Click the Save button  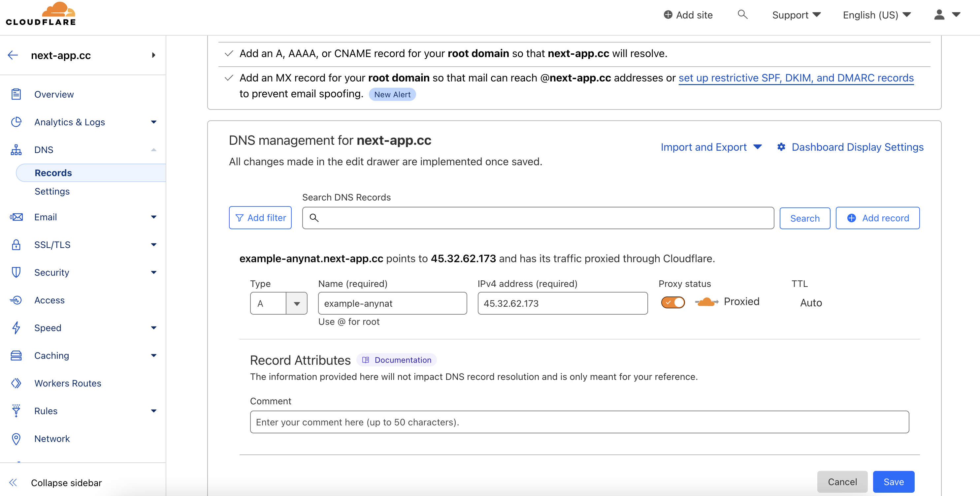pos(893,481)
